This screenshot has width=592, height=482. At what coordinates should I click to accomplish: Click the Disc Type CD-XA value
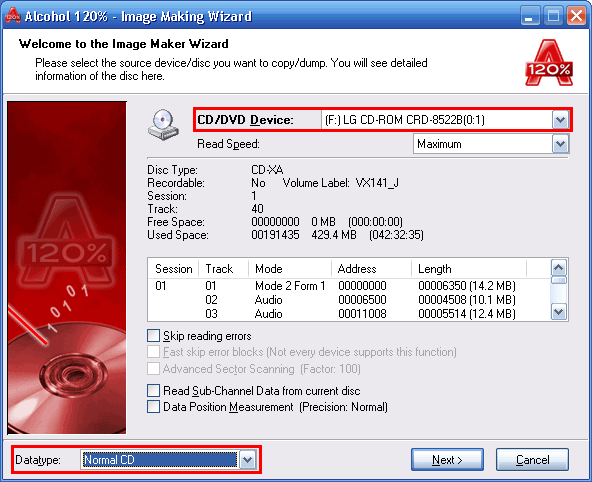point(267,170)
